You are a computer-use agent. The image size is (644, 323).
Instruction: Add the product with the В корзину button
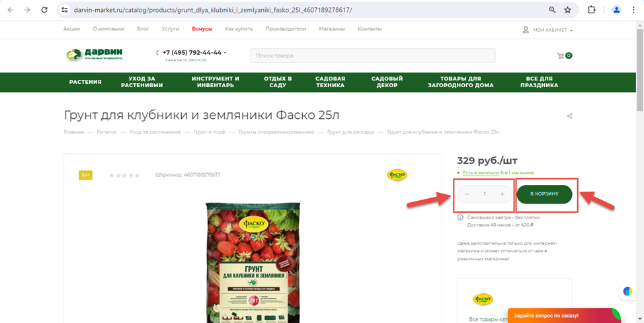point(544,194)
